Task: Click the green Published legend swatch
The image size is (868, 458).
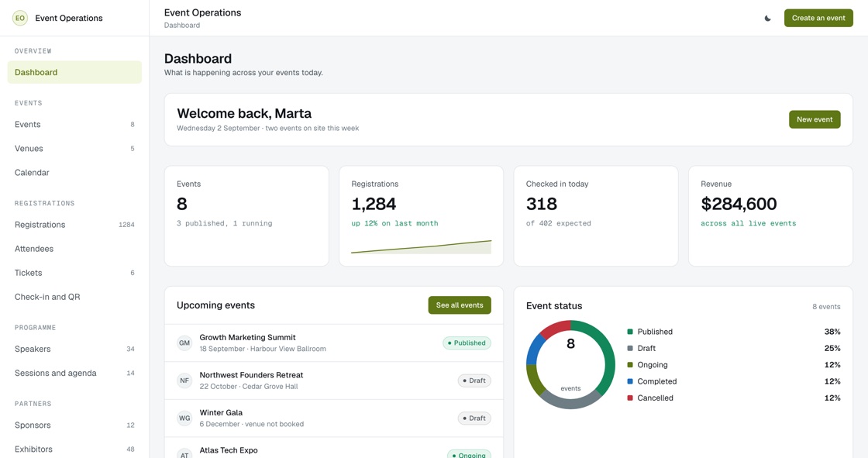Action: click(630, 332)
